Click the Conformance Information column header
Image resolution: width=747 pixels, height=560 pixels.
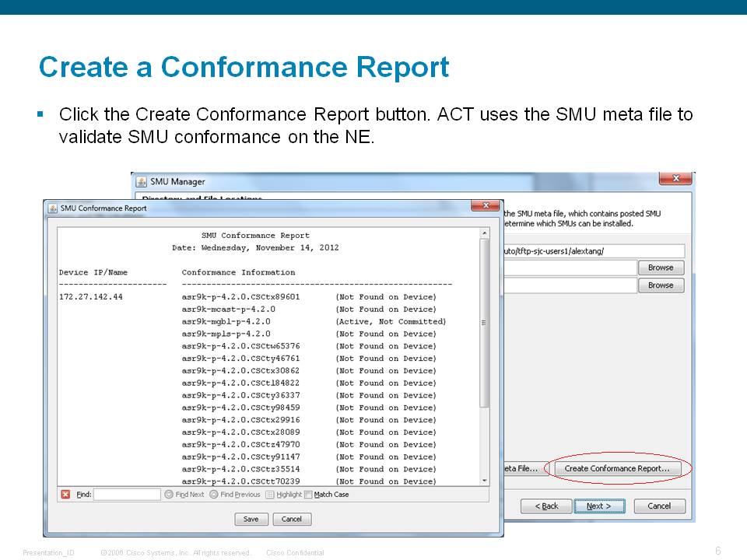[238, 272]
